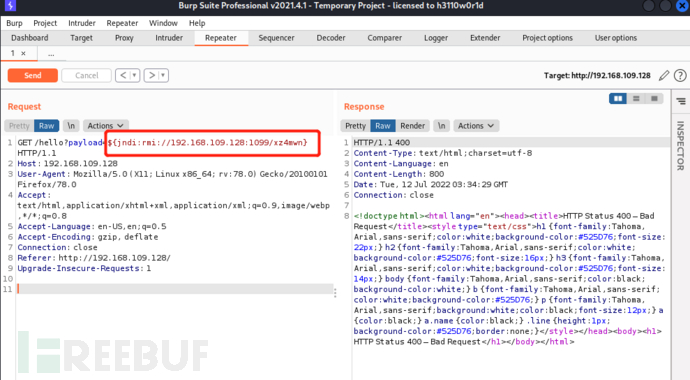
Task: Edit target with the pencil icon
Action: [x=664, y=76]
